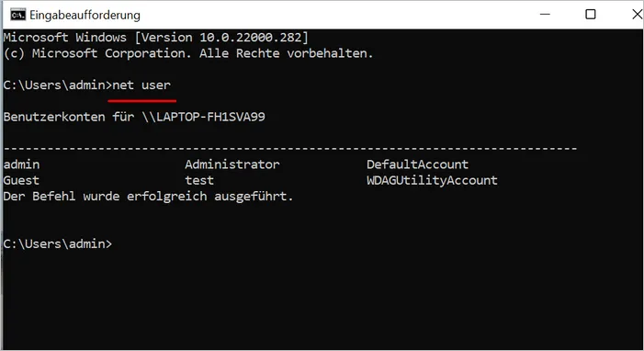The height and width of the screenshot is (351, 644).
Task: Click the last empty C:\Users\admin> prompt
Action: click(x=58, y=244)
